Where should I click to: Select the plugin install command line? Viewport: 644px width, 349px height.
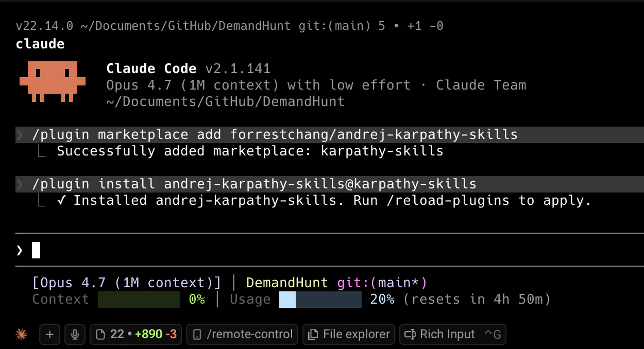coord(330,184)
